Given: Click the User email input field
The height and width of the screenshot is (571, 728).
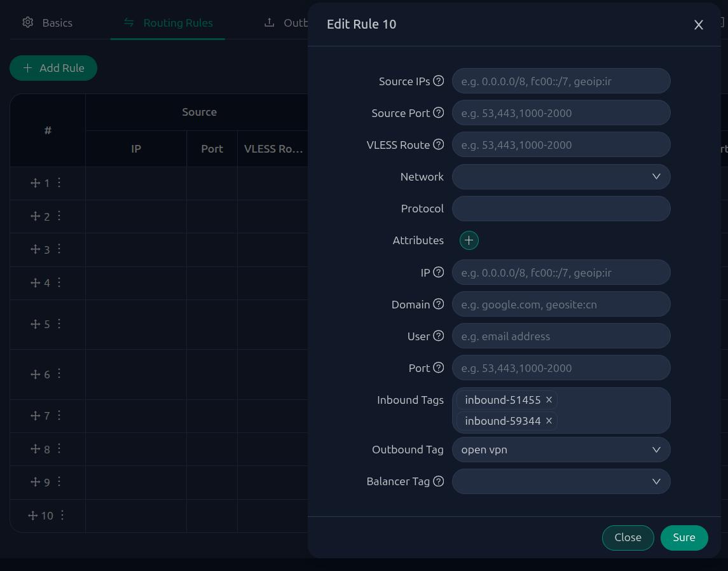Looking at the screenshot, I should coord(561,336).
